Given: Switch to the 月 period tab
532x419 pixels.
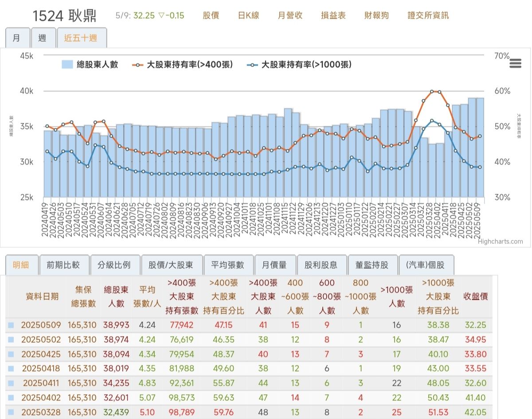Looking at the screenshot, I should (17, 38).
